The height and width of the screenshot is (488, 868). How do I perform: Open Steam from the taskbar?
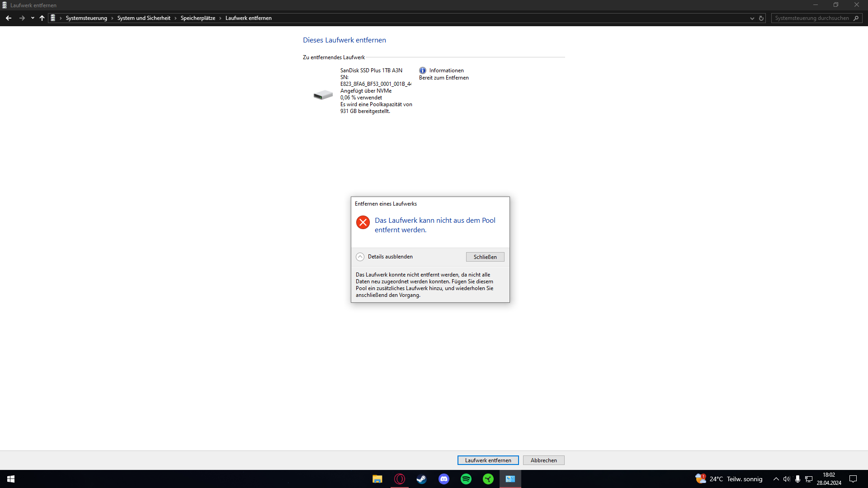(421, 479)
